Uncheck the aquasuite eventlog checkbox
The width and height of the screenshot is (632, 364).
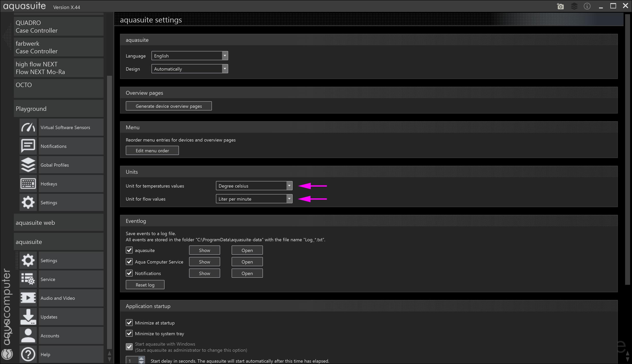129,250
